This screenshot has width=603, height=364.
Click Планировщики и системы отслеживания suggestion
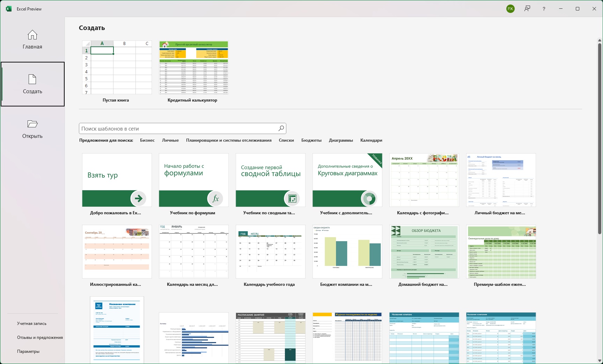229,140
